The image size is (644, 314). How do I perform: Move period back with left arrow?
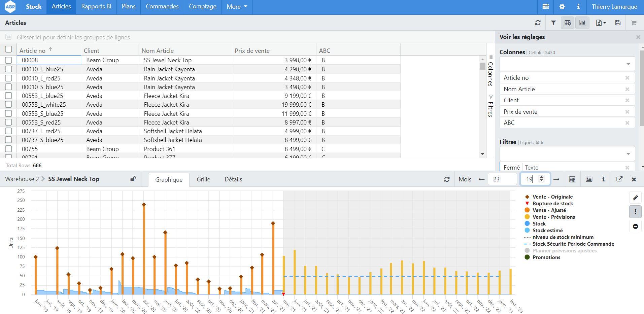click(481, 179)
